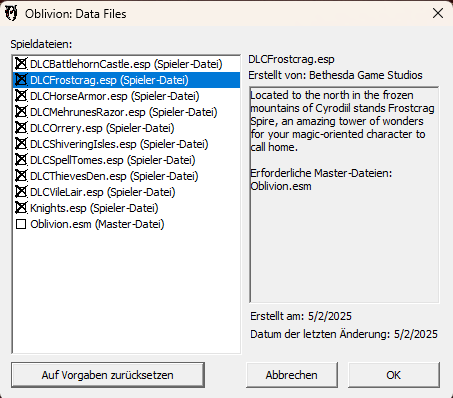453x398 pixels.
Task: Uncheck the DLCShiveringIsles.esp checkbox
Action: pos(21,144)
